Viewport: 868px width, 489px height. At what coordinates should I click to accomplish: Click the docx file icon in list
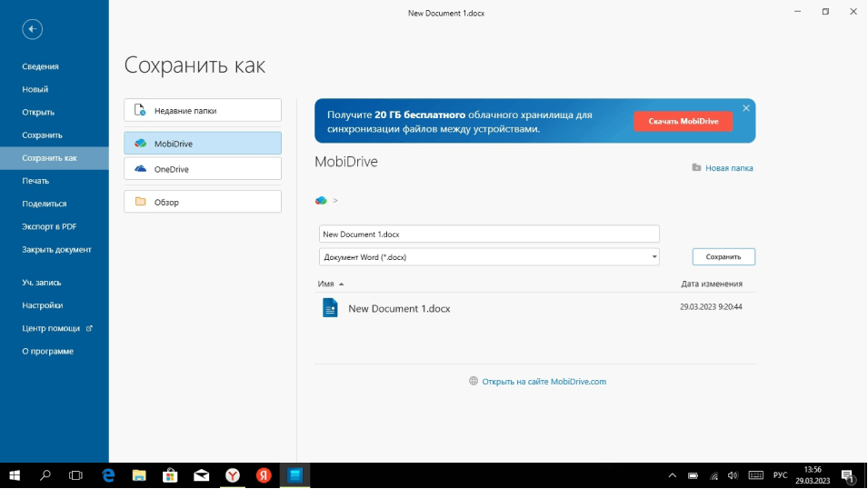pos(330,307)
